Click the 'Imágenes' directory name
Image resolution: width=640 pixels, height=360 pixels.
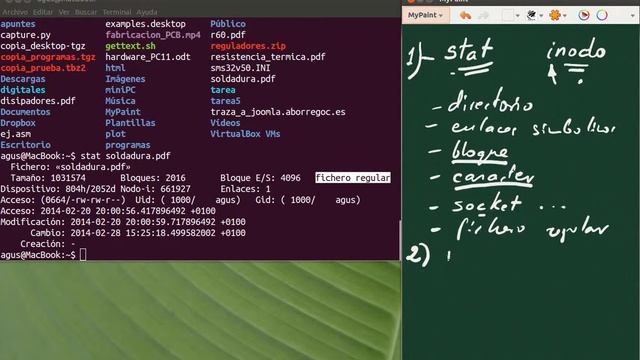(125, 79)
